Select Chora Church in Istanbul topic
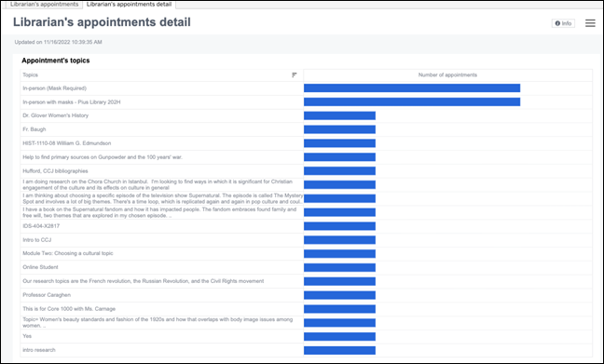This screenshot has height=364, width=604. point(158,184)
